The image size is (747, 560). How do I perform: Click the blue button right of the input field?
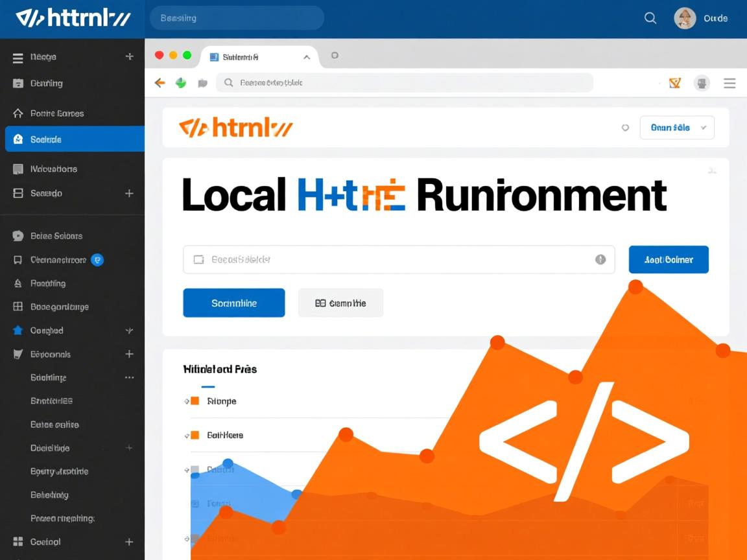coord(668,259)
